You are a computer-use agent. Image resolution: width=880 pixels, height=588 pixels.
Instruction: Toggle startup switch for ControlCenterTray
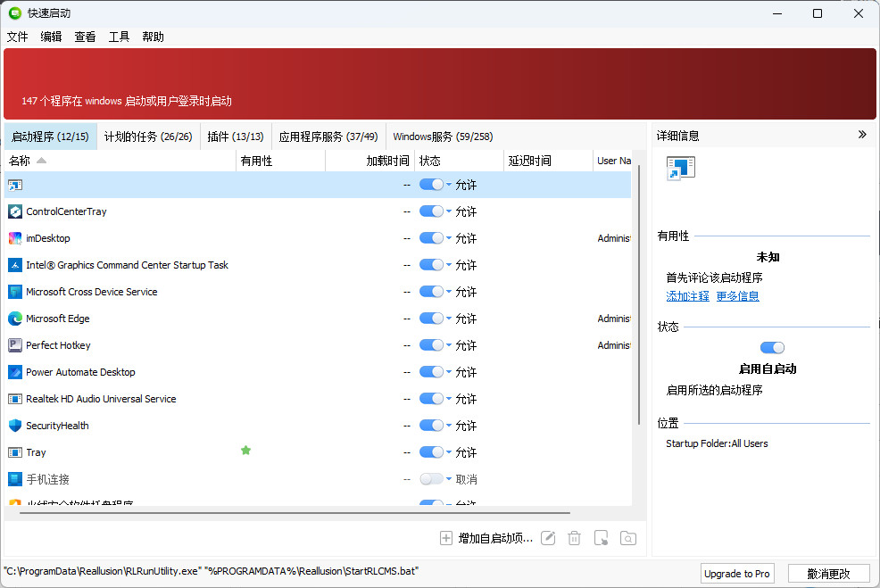[x=431, y=211]
